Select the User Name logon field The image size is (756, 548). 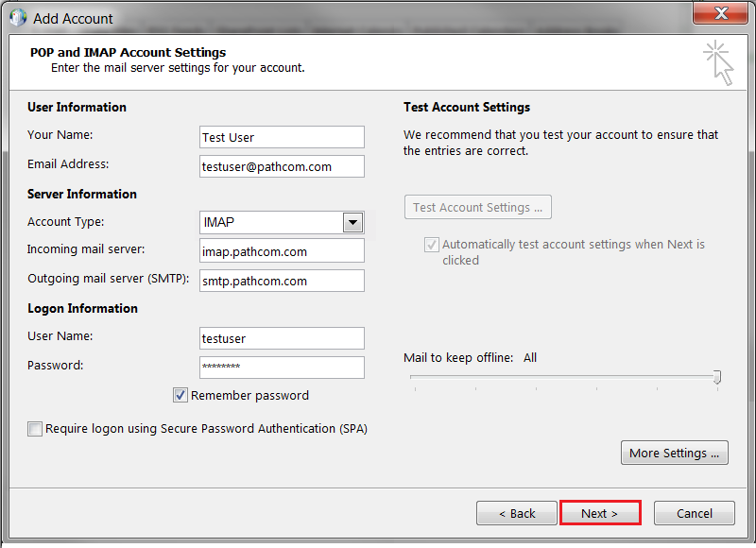[281, 338]
